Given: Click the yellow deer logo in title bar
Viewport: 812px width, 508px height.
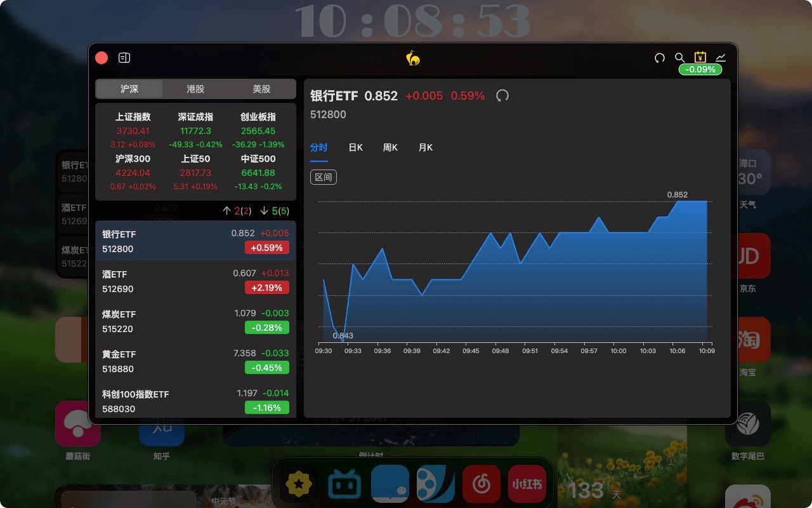Looking at the screenshot, I should click(x=413, y=58).
